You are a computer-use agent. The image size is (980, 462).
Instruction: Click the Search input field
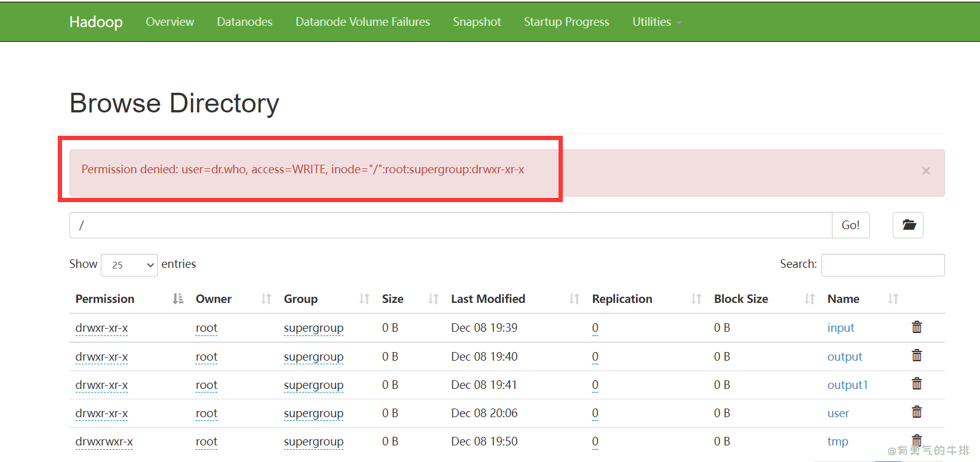882,265
